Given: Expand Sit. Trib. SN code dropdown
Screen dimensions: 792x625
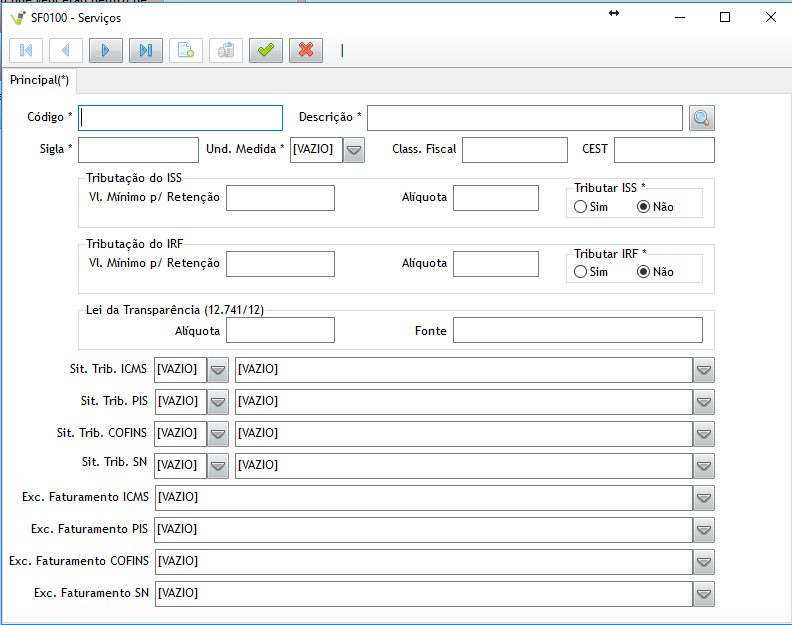Looking at the screenshot, I should pos(218,466).
